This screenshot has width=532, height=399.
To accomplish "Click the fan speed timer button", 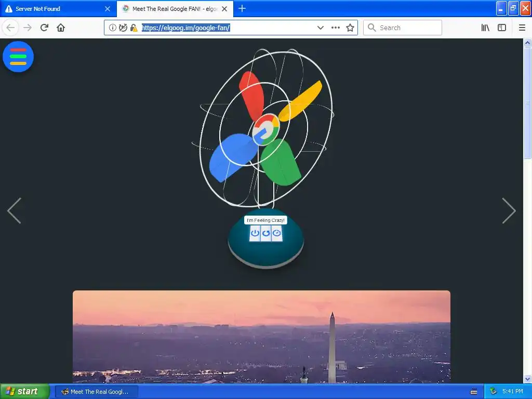I will (277, 233).
